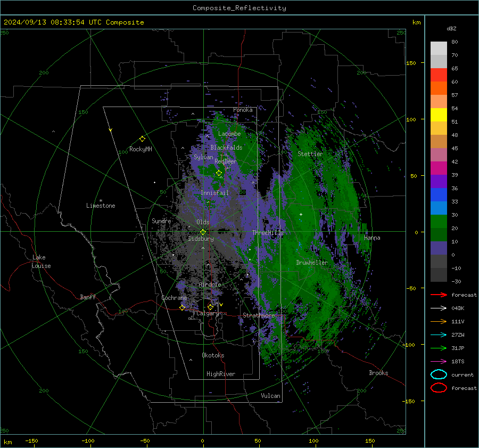The height and width of the screenshot is (448, 479).
Task: Click the 150 km bottom axis tick label
Action: click(370, 441)
